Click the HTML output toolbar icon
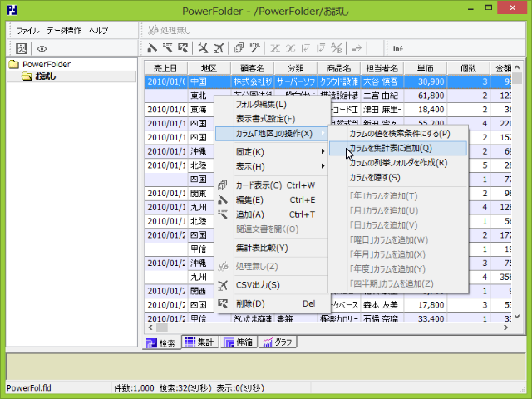532x399 pixels. pos(255,48)
